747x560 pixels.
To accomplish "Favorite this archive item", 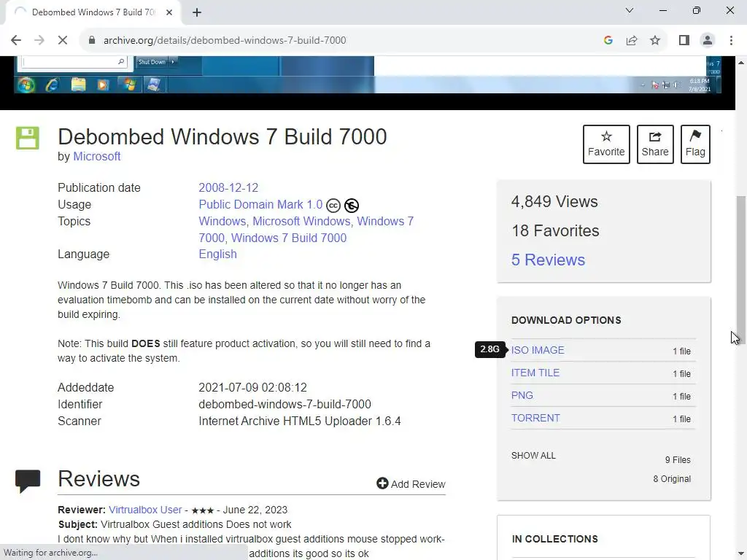I will coord(606,144).
